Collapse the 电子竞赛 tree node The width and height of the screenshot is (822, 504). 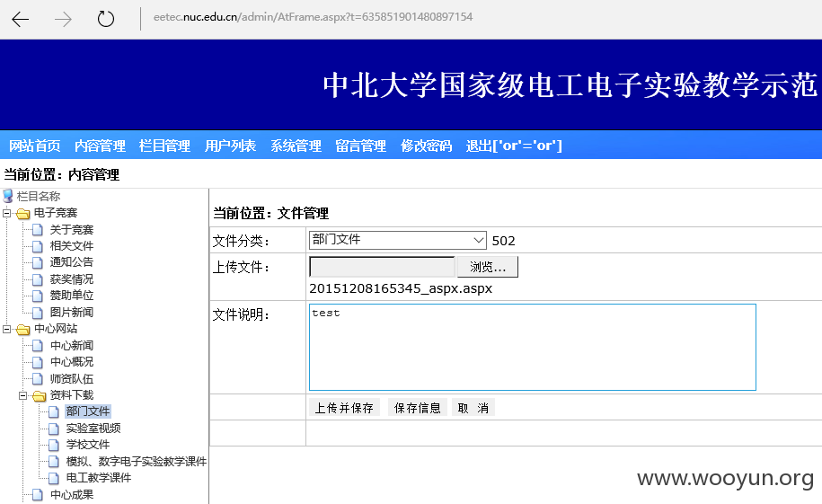point(7,213)
